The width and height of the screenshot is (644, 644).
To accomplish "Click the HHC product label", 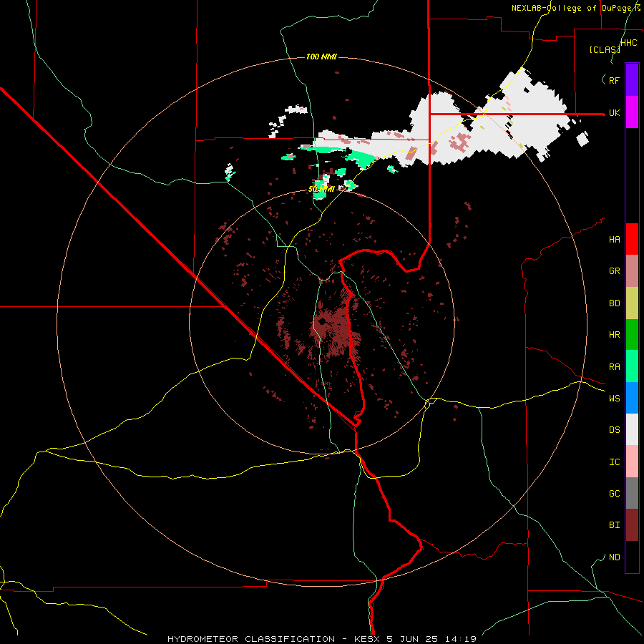I will pos(628,43).
